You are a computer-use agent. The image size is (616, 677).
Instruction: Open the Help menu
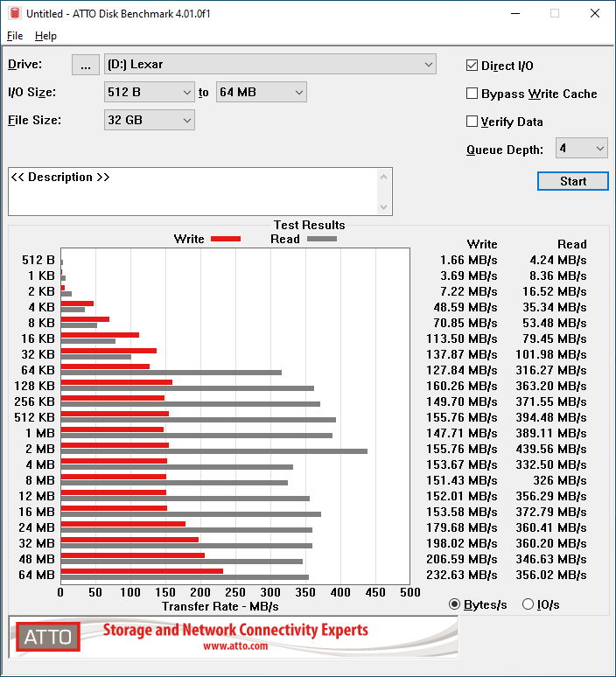pyautogui.click(x=45, y=36)
